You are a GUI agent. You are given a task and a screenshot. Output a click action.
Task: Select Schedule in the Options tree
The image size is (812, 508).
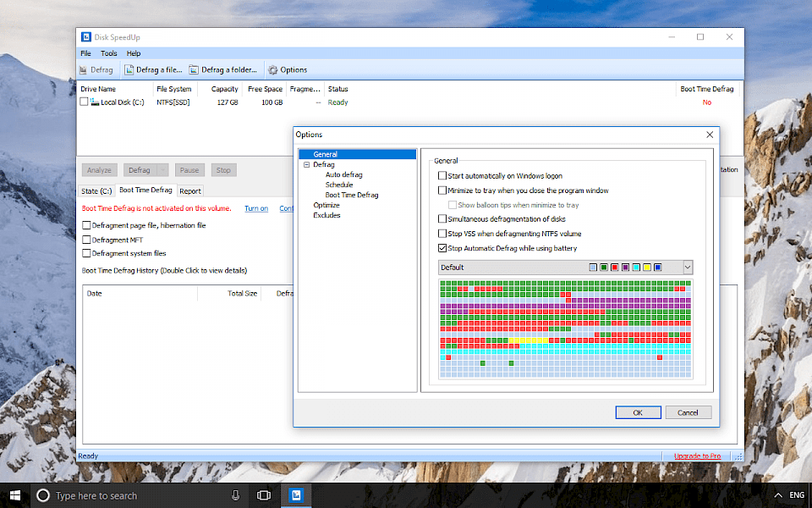pos(339,185)
